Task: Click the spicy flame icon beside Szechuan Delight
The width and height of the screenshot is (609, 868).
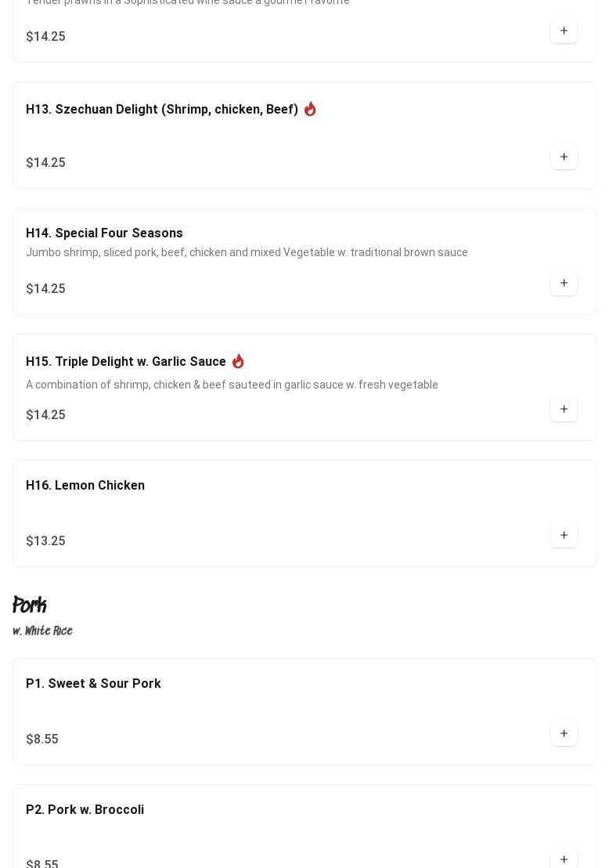Action: coord(310,109)
